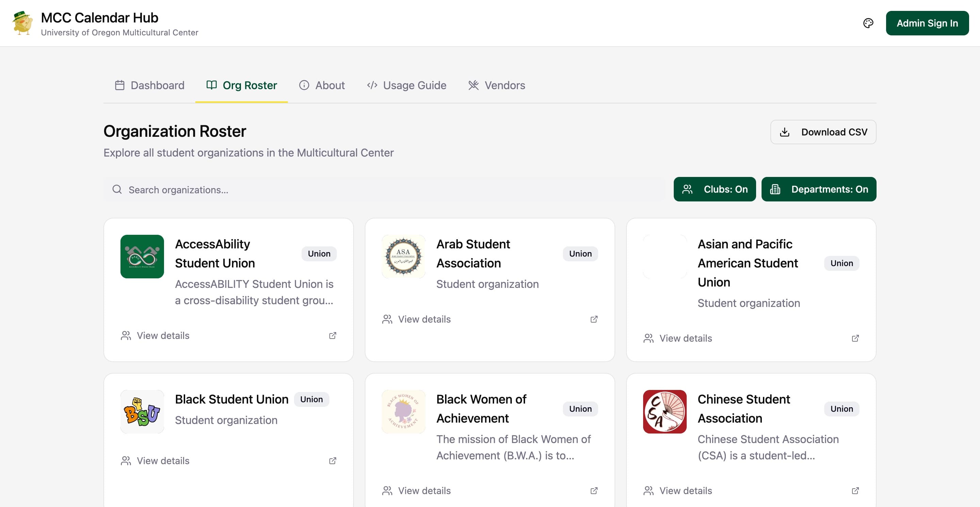The height and width of the screenshot is (507, 980).
Task: Click Union badge on Arab Student Association card
Action: (x=580, y=254)
